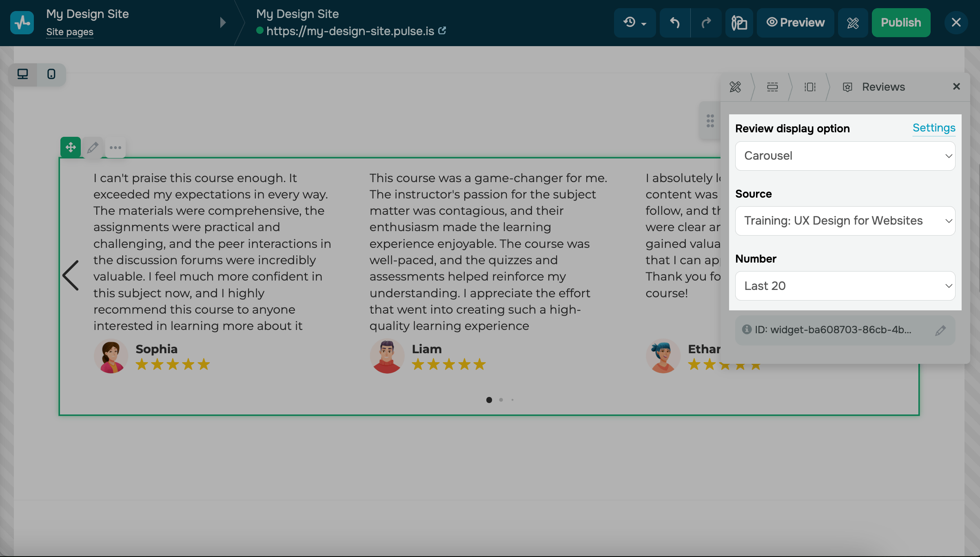
Task: Open the version history dropdown
Action: point(635,22)
